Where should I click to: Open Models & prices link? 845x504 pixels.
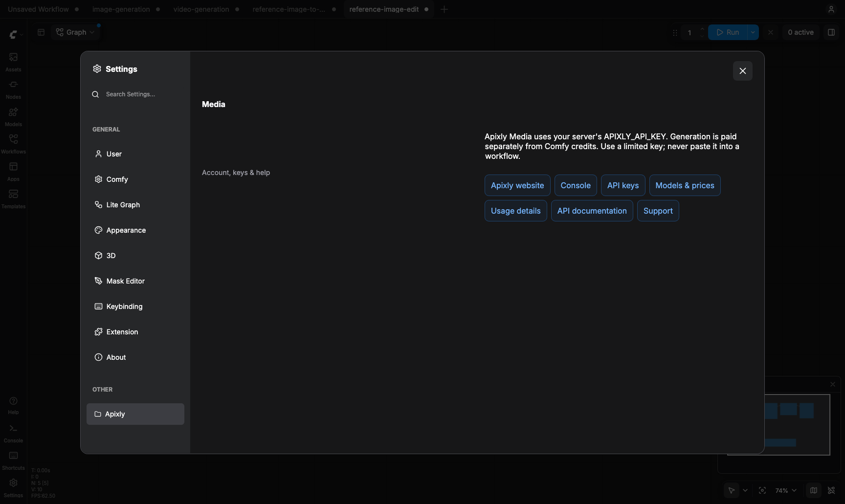pyautogui.click(x=685, y=185)
